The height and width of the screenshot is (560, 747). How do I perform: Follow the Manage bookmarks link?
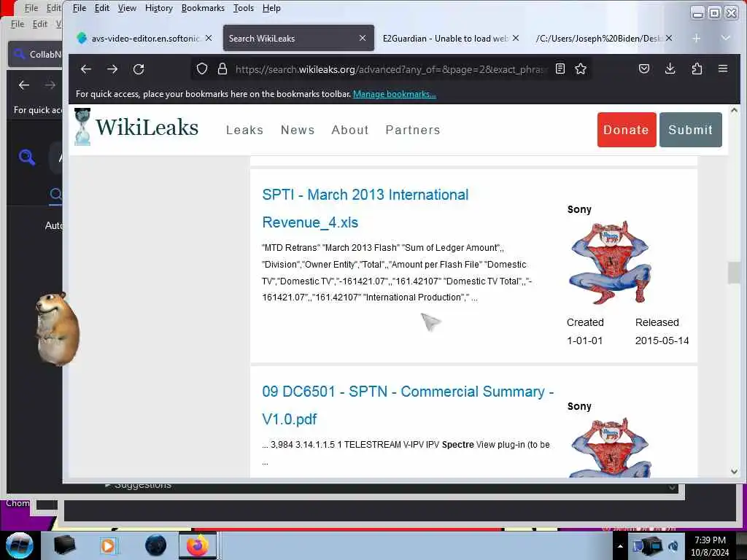pos(395,94)
